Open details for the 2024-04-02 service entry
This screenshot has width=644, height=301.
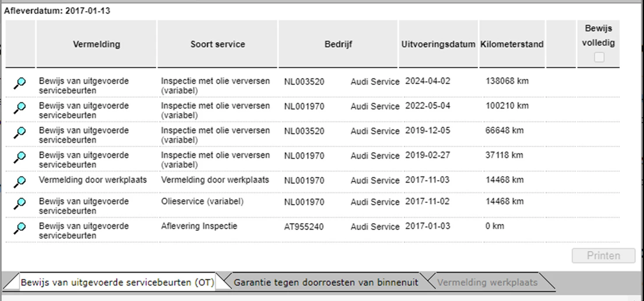20,83
